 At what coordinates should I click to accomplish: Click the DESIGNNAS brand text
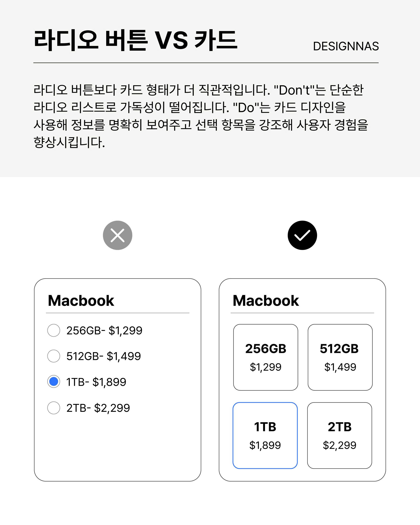346,46
